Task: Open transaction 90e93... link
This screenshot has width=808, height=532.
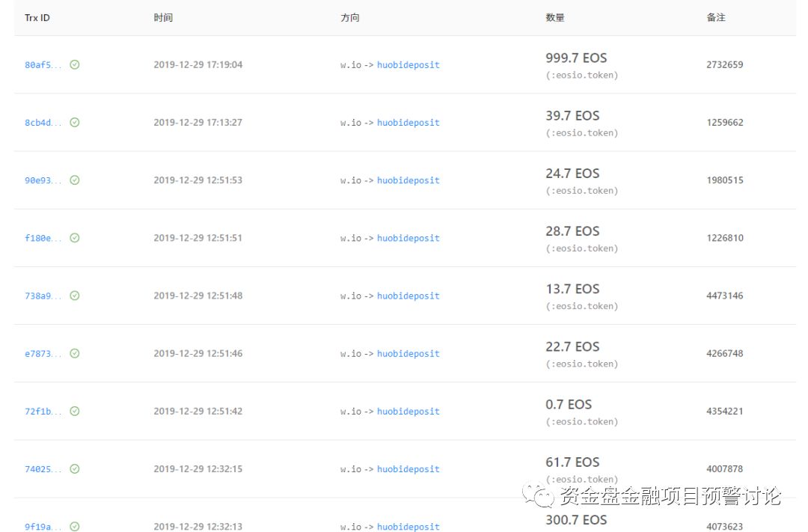Action: (43, 180)
